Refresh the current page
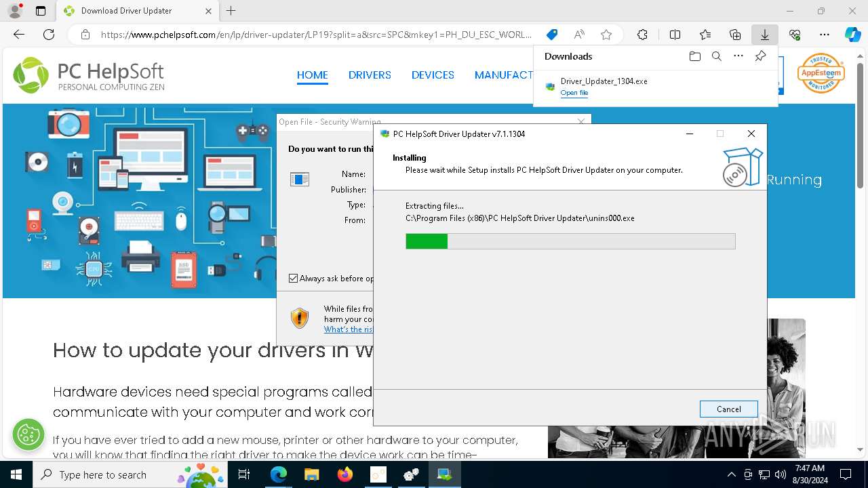The height and width of the screenshot is (488, 868). 49,35
